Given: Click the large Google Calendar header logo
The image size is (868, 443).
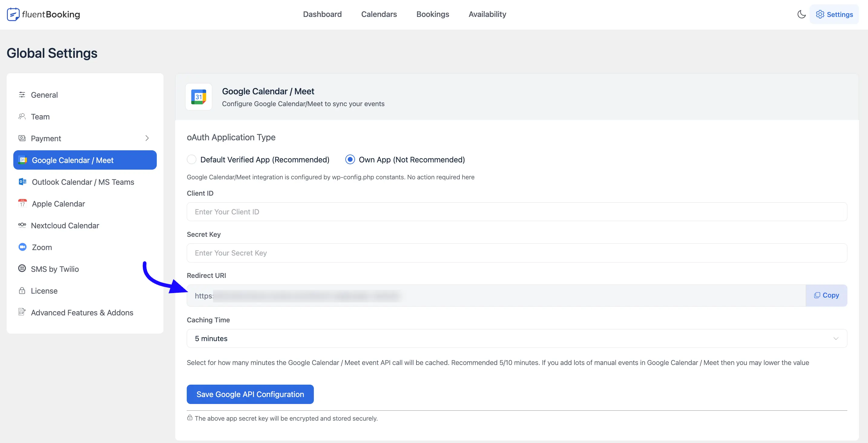Looking at the screenshot, I should click(x=199, y=97).
